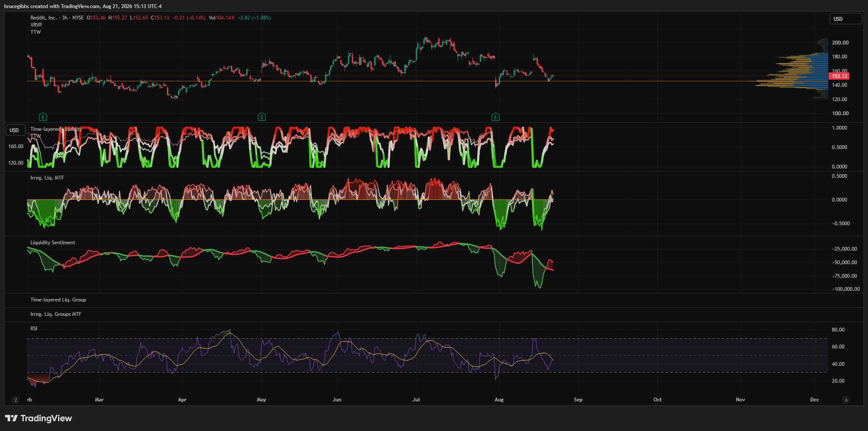Click the 20.00 RSI scale label
Viewport: 868px width, 431px height.
tap(838, 381)
